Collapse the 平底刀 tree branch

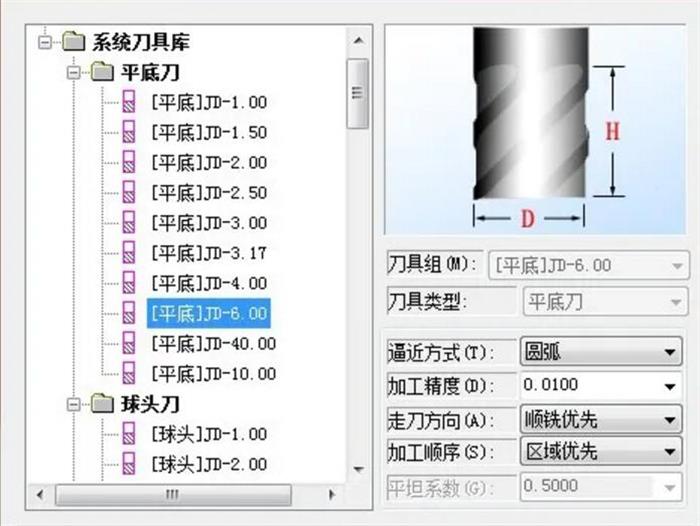click(74, 72)
